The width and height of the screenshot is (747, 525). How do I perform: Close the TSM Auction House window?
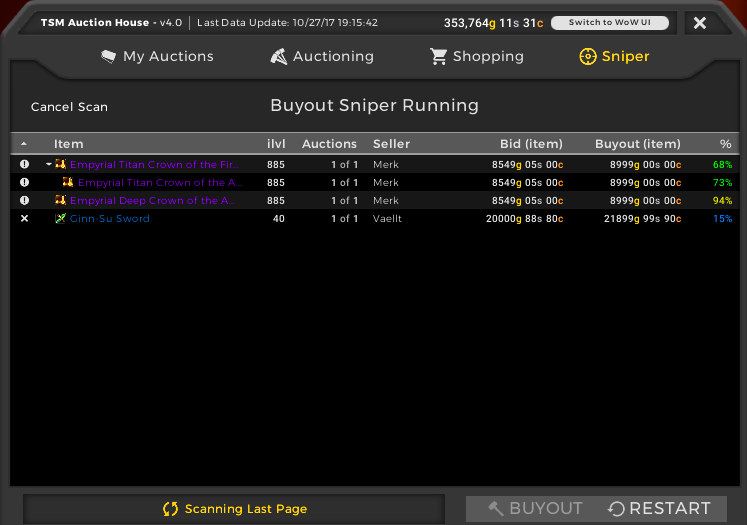click(700, 23)
